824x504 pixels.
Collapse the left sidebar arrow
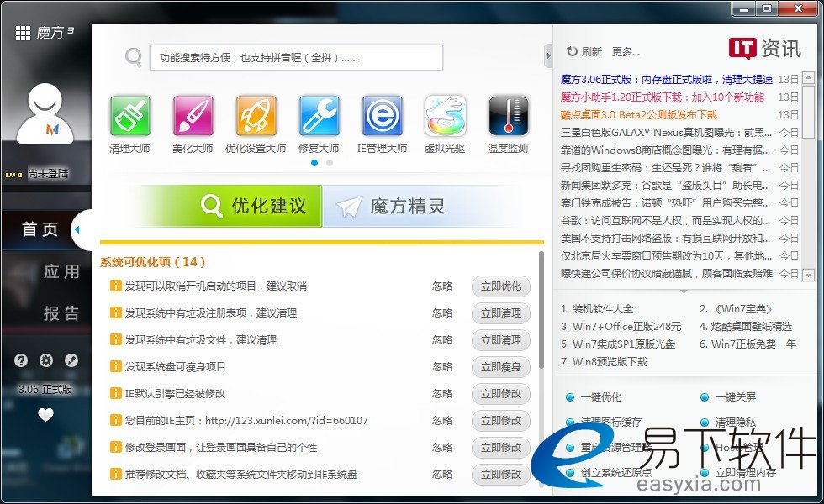(x=77, y=229)
